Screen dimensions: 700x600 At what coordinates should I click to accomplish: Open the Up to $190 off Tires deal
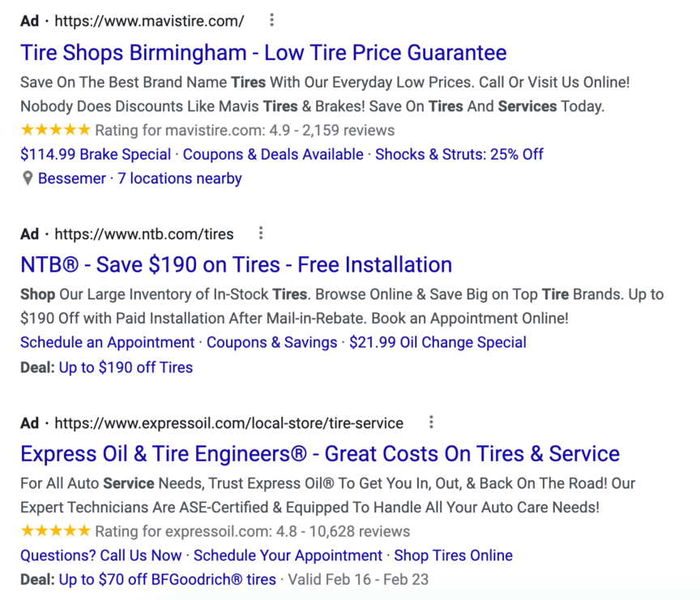[126, 367]
